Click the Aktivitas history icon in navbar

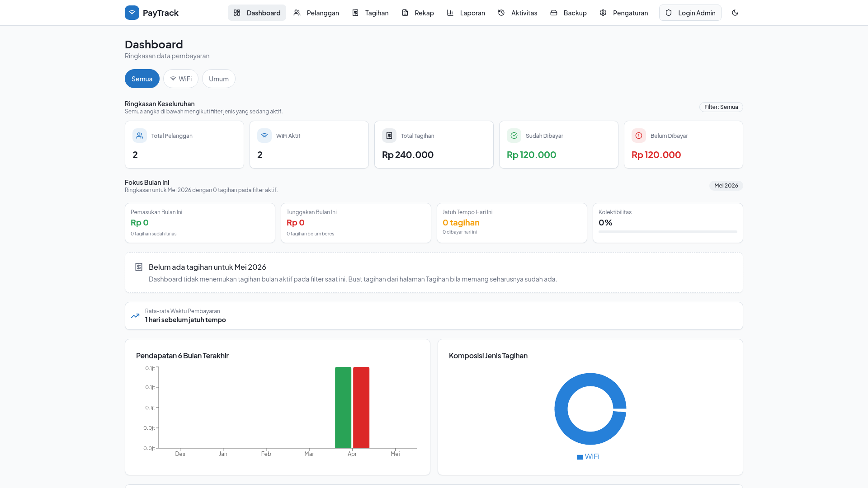[x=501, y=13]
